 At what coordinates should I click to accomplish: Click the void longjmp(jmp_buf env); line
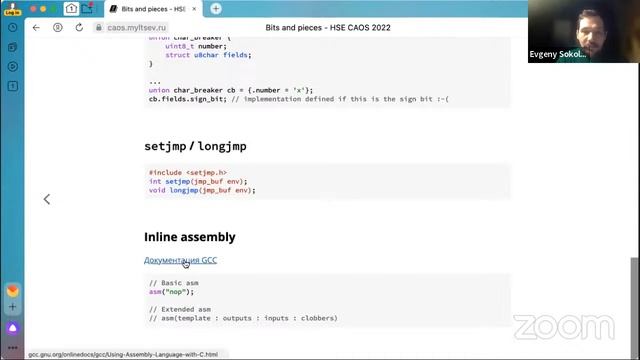202,190
